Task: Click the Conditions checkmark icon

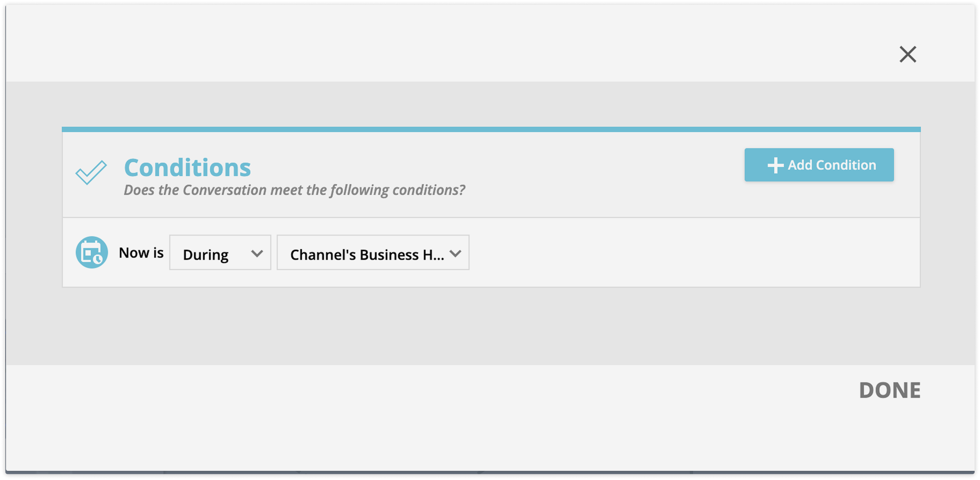Action: point(91,172)
